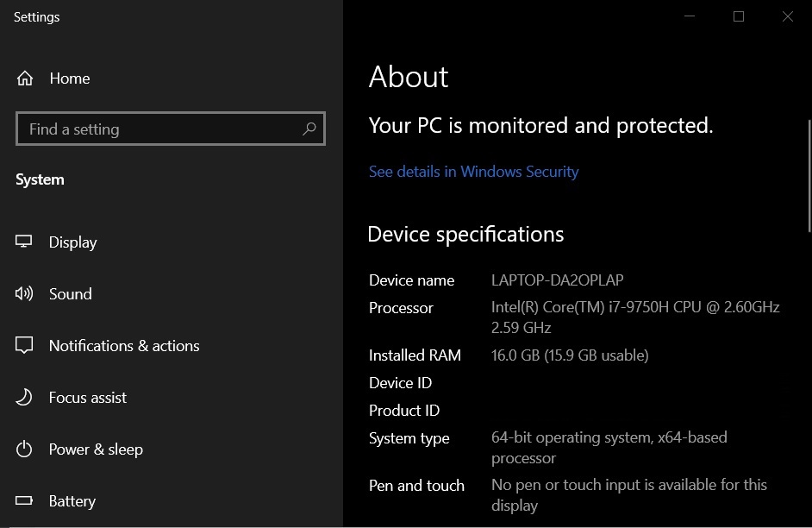Click the Notifications & actions chat bubble icon
812x528 pixels.
[27, 345]
